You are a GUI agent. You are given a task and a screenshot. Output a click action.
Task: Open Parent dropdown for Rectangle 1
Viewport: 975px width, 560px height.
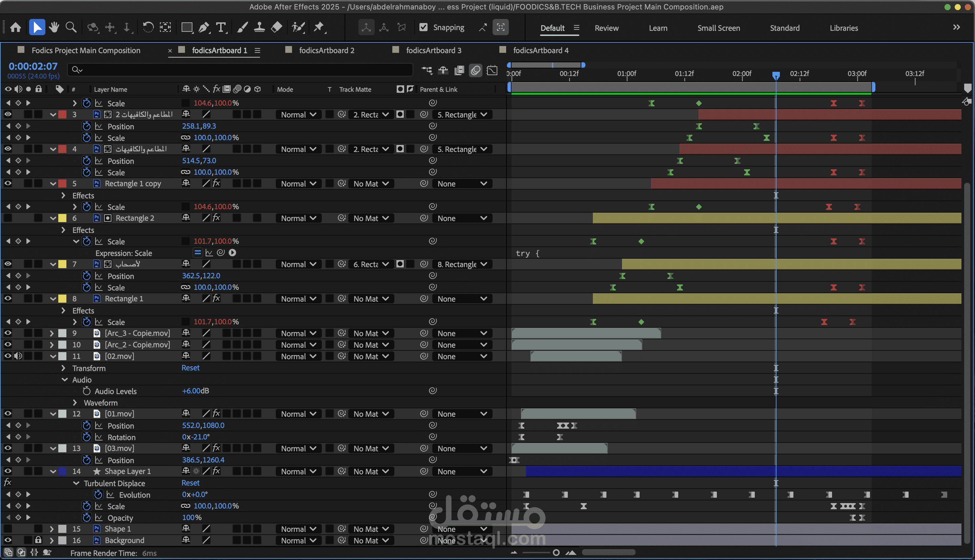point(462,299)
